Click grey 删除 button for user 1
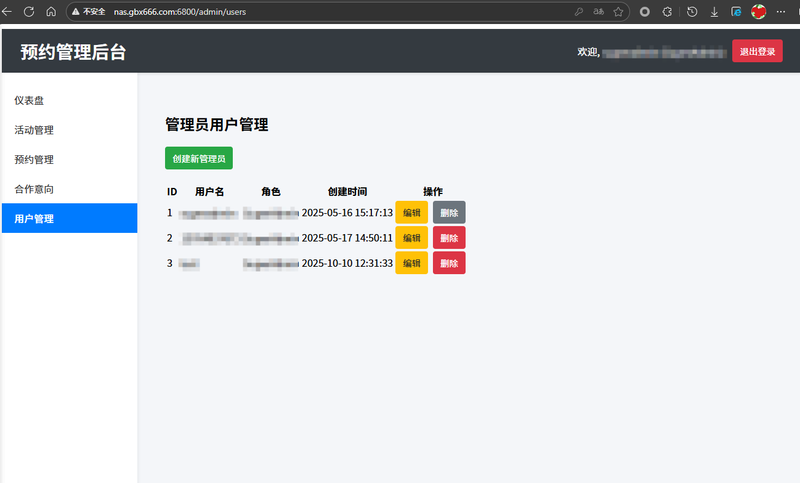This screenshot has height=483, width=800. point(449,212)
